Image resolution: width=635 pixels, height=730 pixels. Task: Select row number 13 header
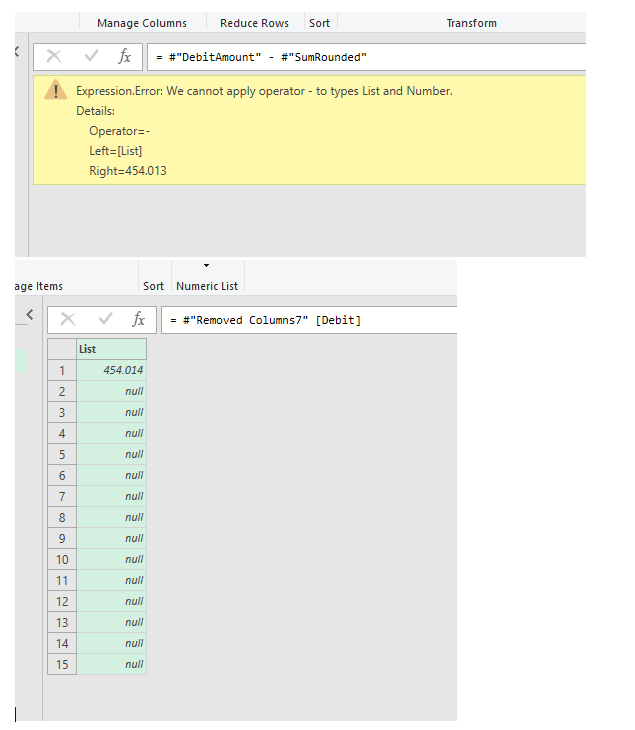point(62,622)
